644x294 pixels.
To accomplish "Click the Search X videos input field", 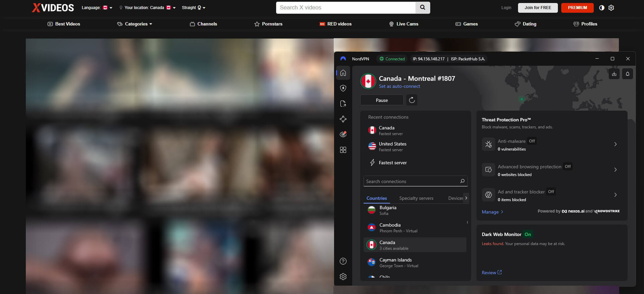I will (346, 7).
